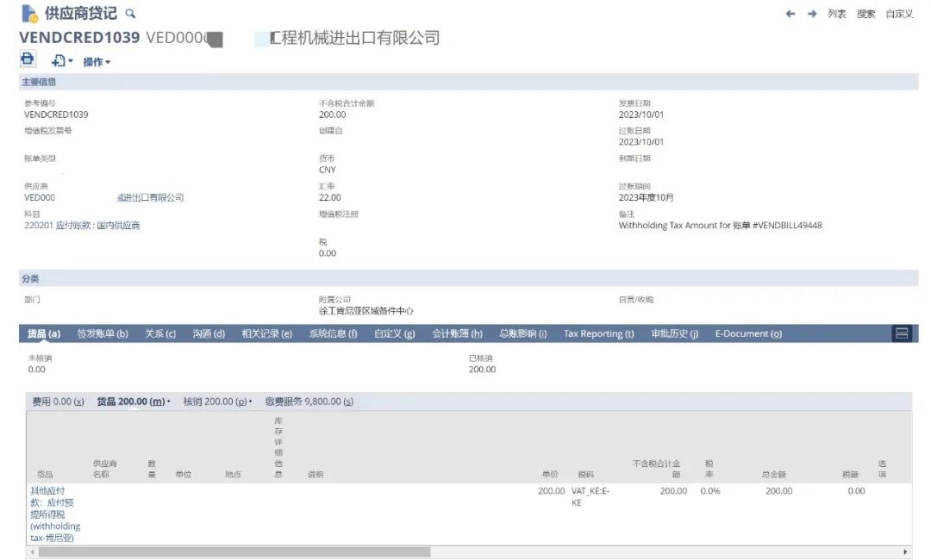931x560 pixels.
Task: Go to next record arrow
Action: coord(812,14)
